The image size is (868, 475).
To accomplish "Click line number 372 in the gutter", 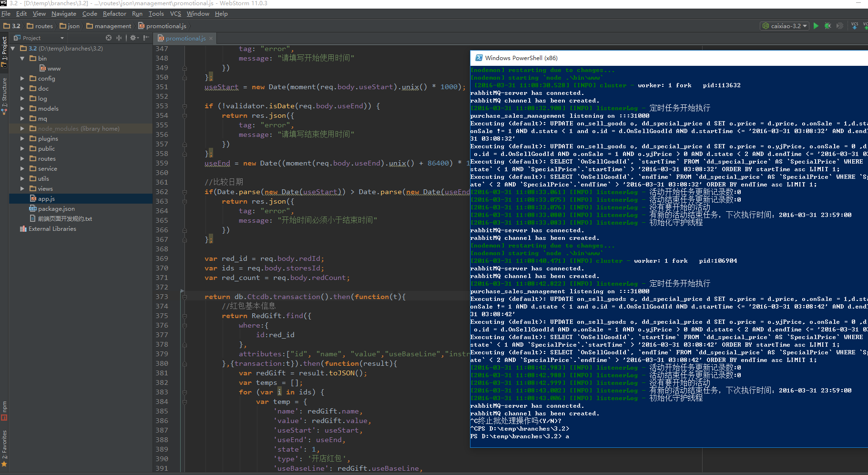I will [162, 287].
